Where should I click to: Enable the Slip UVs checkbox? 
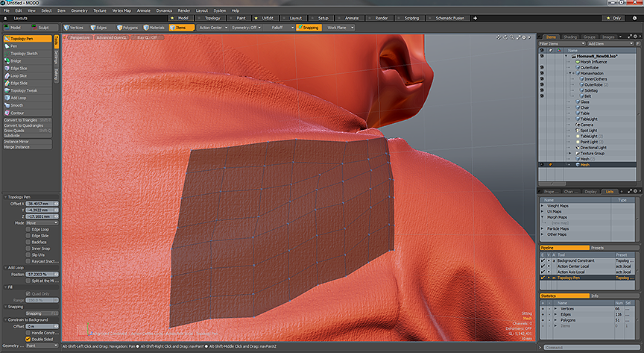(28, 255)
